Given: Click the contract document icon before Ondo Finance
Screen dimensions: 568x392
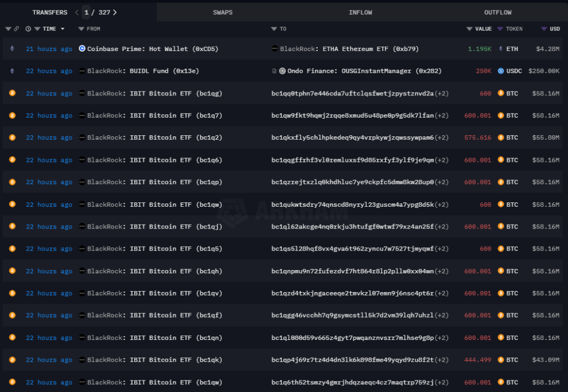Looking at the screenshot, I should pyautogui.click(x=274, y=71).
